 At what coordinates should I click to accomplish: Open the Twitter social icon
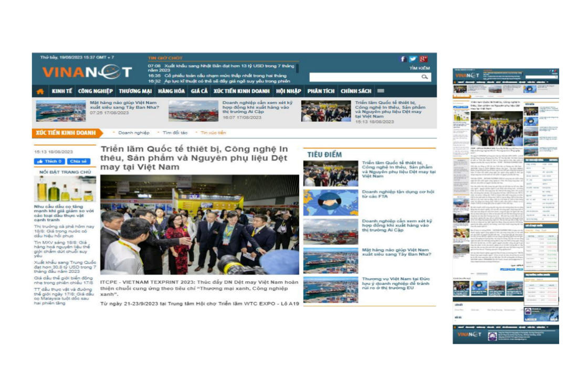(x=413, y=59)
